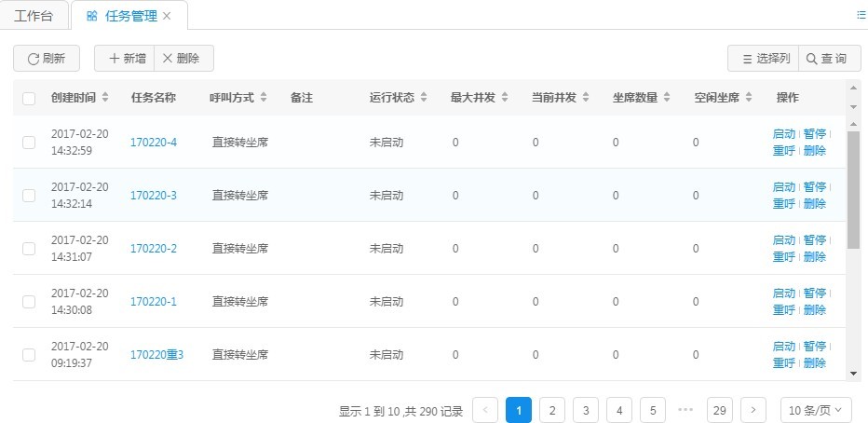Screen dimensions: 868x423
Task: Click the 查询 search button
Action: pyautogui.click(x=826, y=59)
